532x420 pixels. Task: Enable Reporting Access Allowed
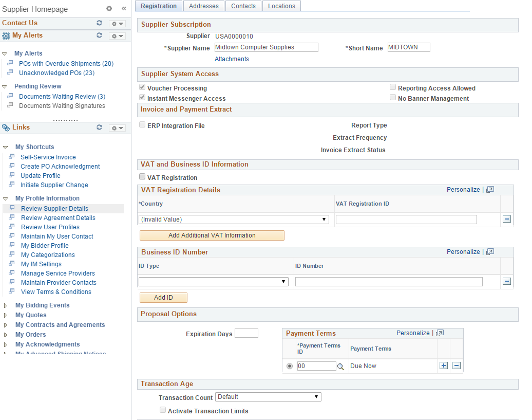point(393,87)
